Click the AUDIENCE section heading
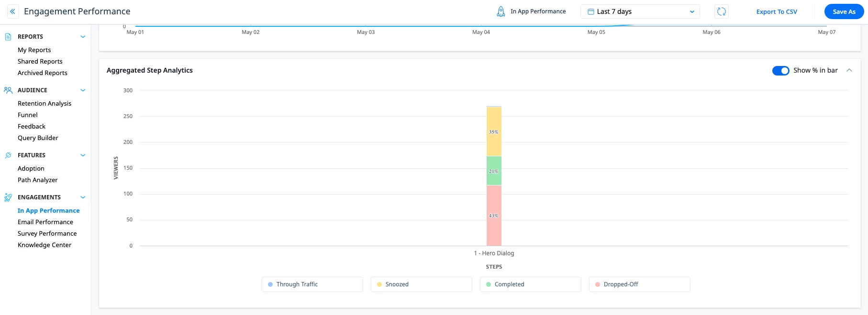This screenshot has height=315, width=868. (33, 90)
